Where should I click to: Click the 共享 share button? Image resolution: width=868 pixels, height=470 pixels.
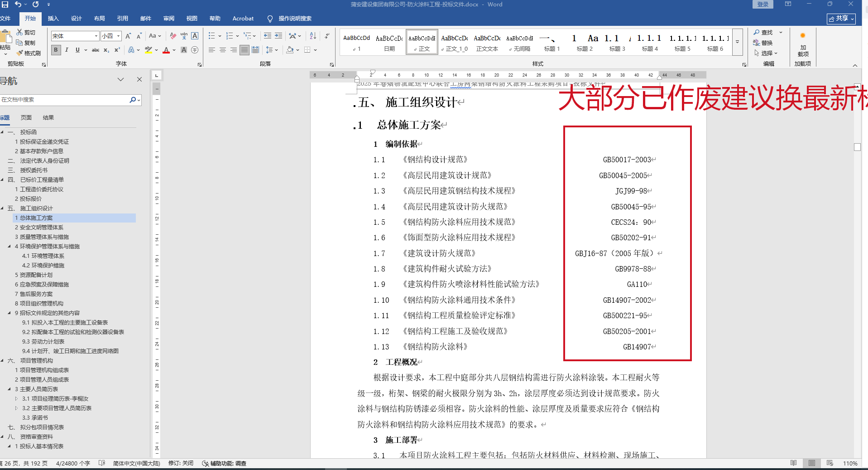click(841, 19)
